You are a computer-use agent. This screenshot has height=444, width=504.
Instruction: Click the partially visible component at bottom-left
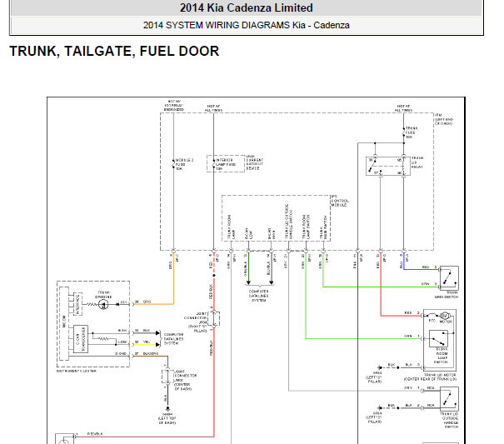[65, 439]
